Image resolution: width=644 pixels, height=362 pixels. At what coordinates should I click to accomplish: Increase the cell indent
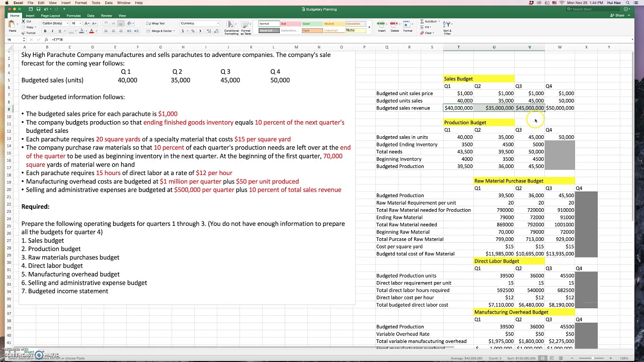[137, 31]
